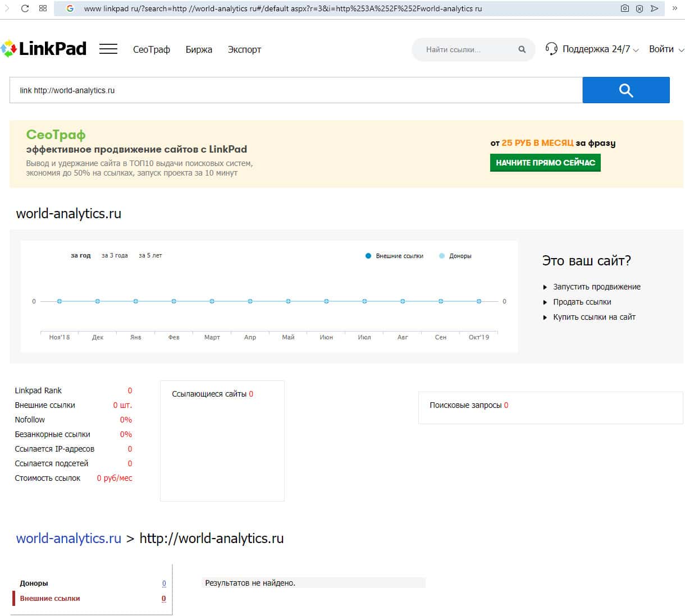Click the LinkPad logo

pos(44,49)
